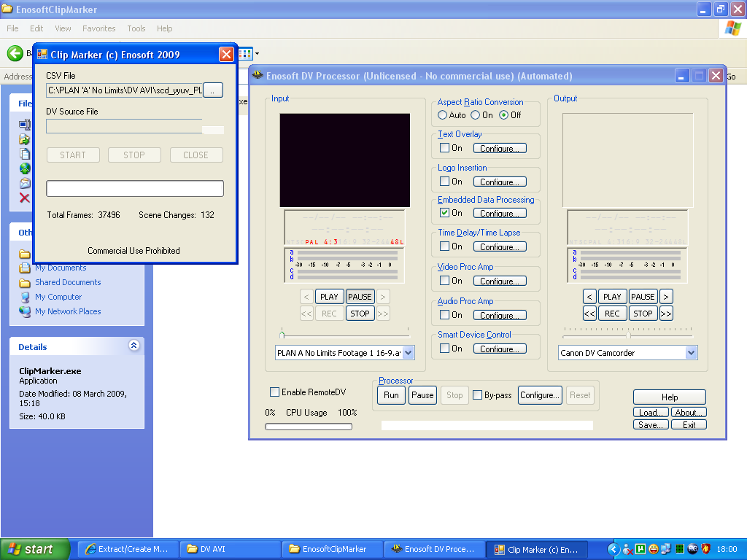Toggle the processor By-pass checkbox
Screen dimensions: 747x560
pyautogui.click(x=477, y=394)
